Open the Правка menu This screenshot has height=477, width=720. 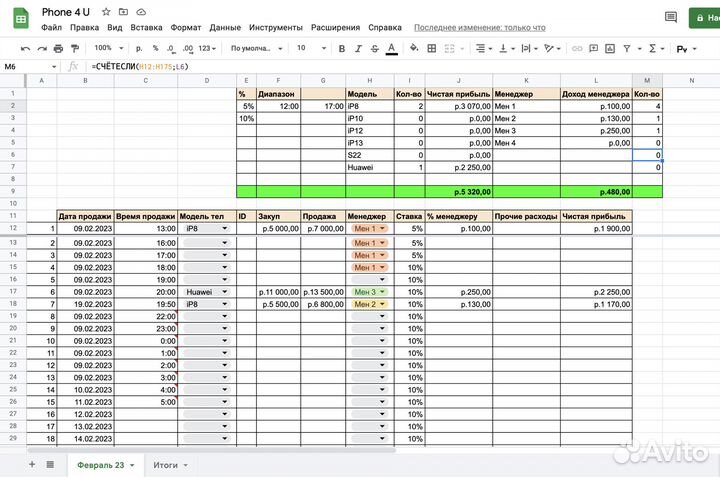click(x=84, y=28)
